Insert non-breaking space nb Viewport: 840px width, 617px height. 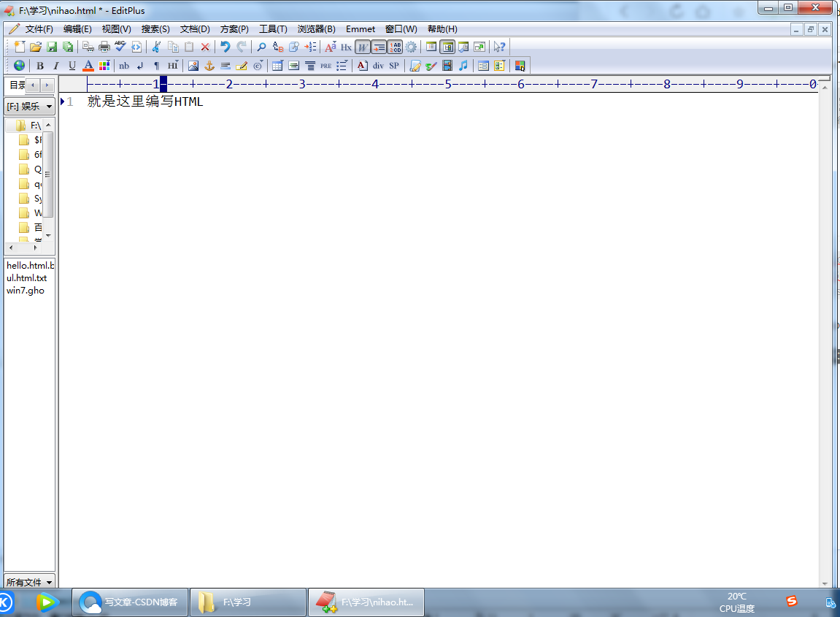pyautogui.click(x=124, y=66)
